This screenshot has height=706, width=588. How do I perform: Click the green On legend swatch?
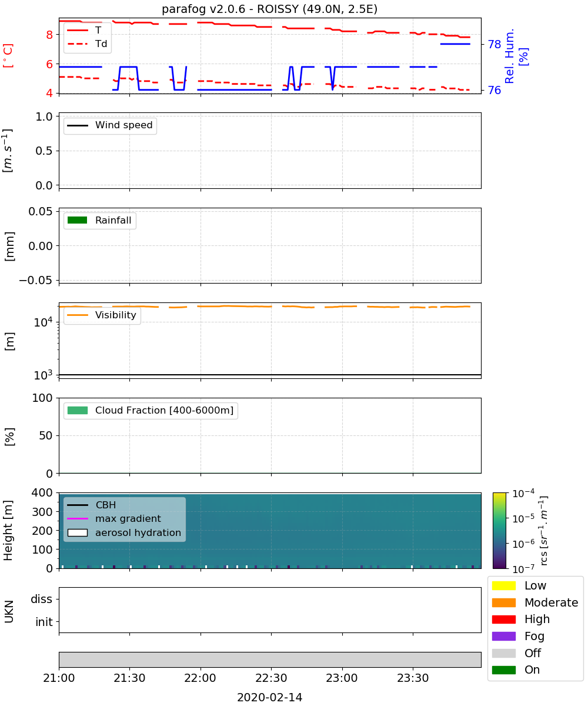[x=503, y=670]
